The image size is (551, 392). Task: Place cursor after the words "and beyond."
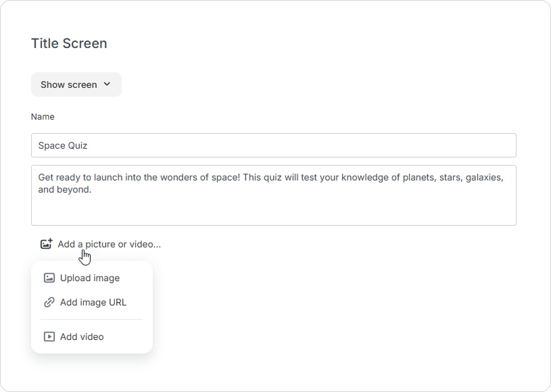[x=92, y=190]
